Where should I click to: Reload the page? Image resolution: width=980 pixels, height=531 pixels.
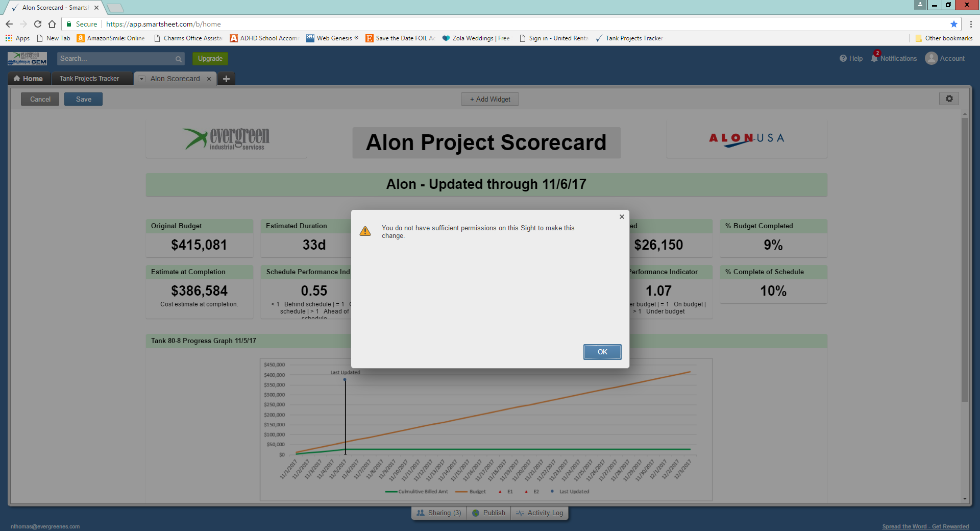tap(38, 24)
